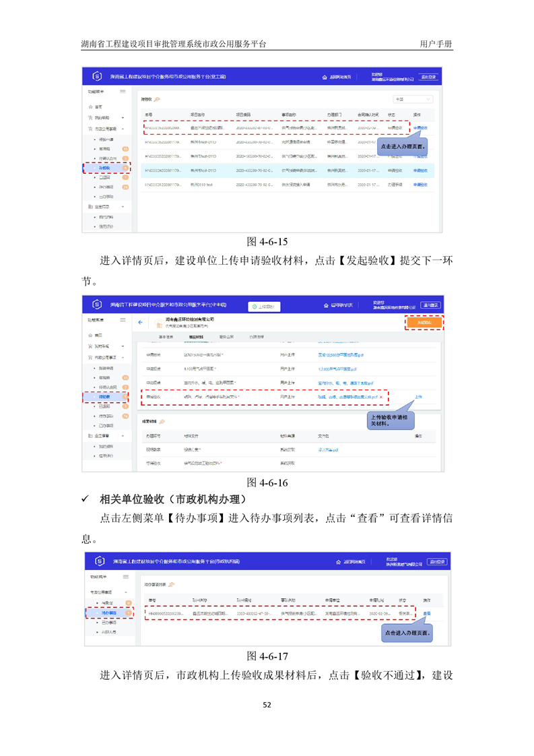Click the pin icon beside 成果材料 heading in figure 4-6-16

[x=162, y=421]
